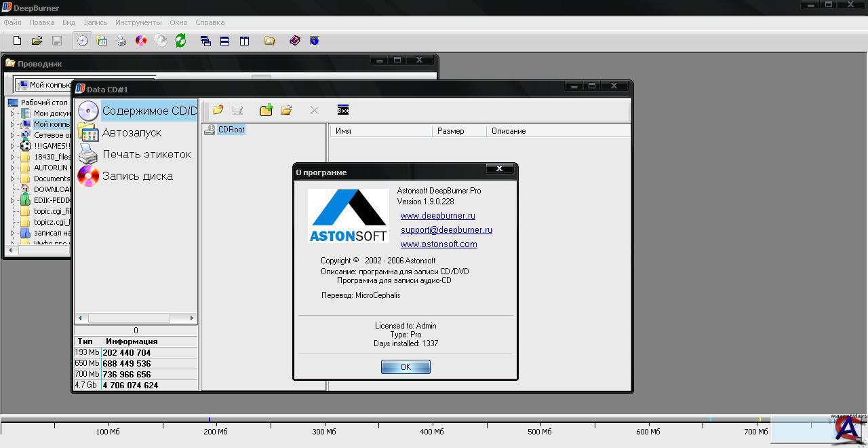Viewport: 868px width, 448px height.
Task: Click the green refresh arrows toolbar icon
Action: tap(180, 41)
